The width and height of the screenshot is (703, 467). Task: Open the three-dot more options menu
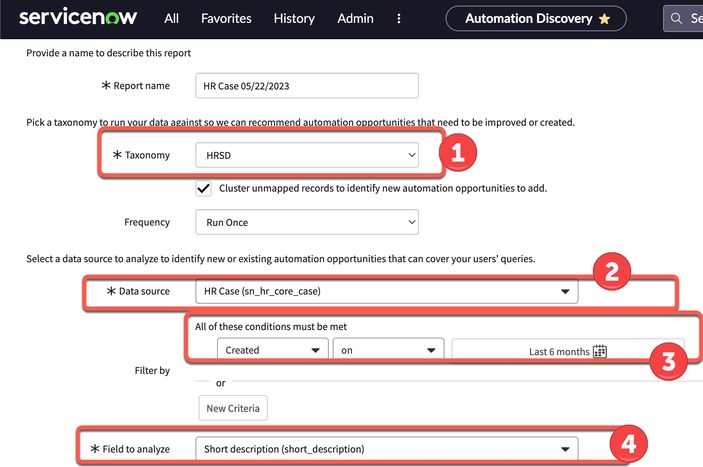click(x=399, y=18)
